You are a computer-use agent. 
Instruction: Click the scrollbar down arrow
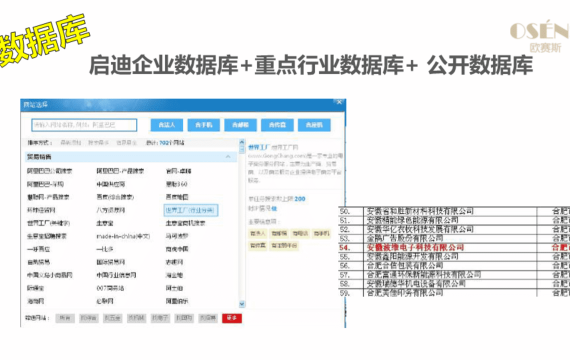tap(242, 304)
